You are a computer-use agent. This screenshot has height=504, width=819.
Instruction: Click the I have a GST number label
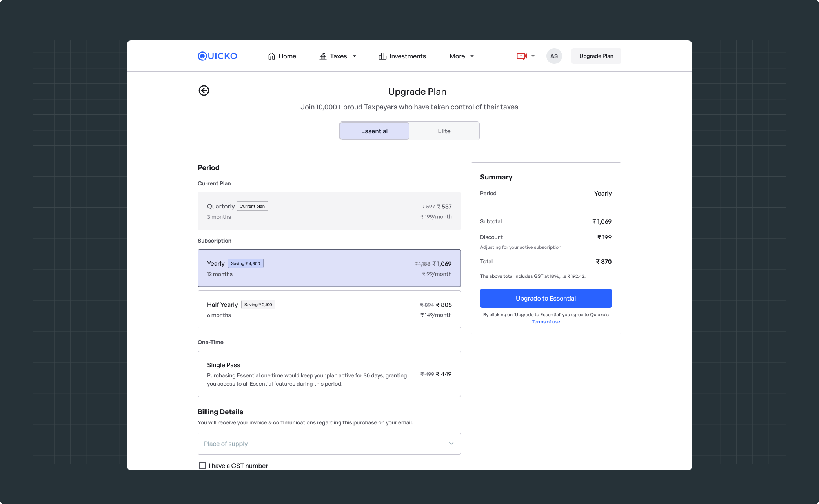[238, 466]
